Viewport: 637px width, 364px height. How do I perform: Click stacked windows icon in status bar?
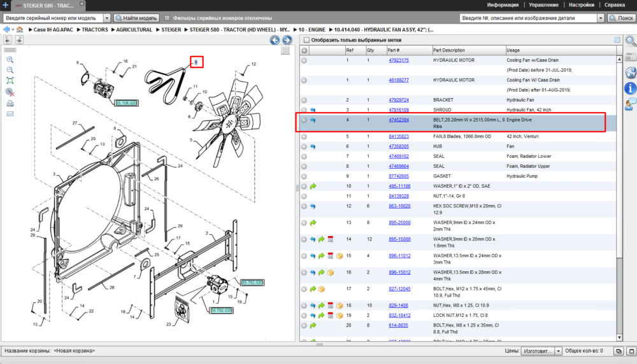pos(619,351)
